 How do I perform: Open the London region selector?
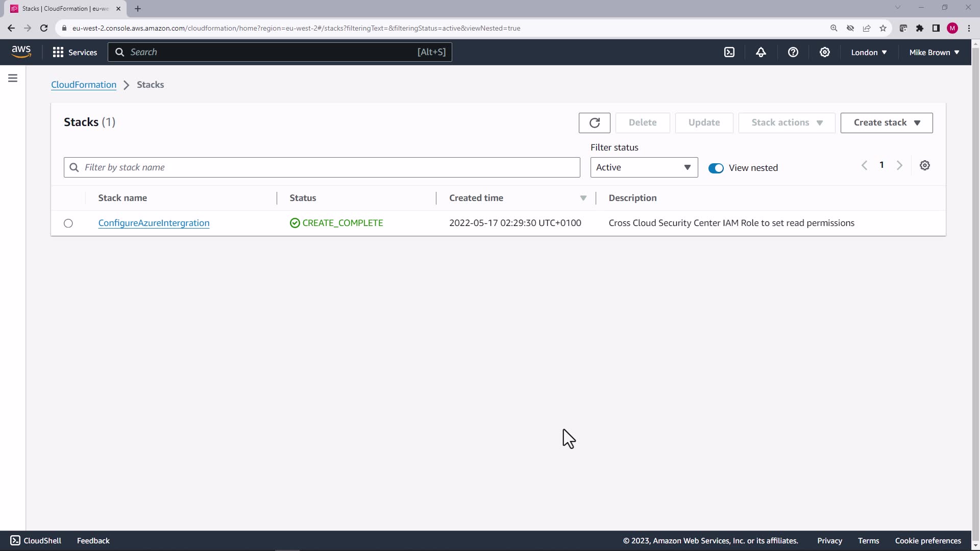(868, 52)
